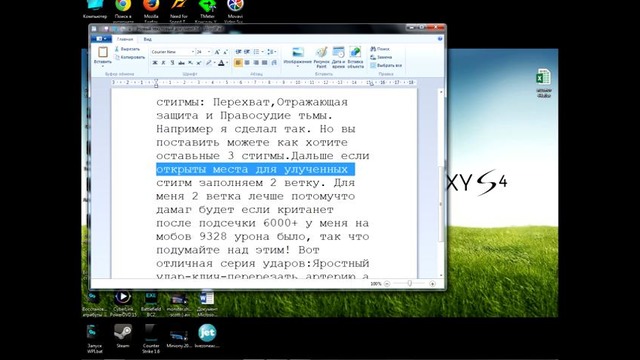Viewport: 640px width, 360px height.
Task: Click the highlighted line 'открыты места для улученных'
Action: [x=256, y=169]
